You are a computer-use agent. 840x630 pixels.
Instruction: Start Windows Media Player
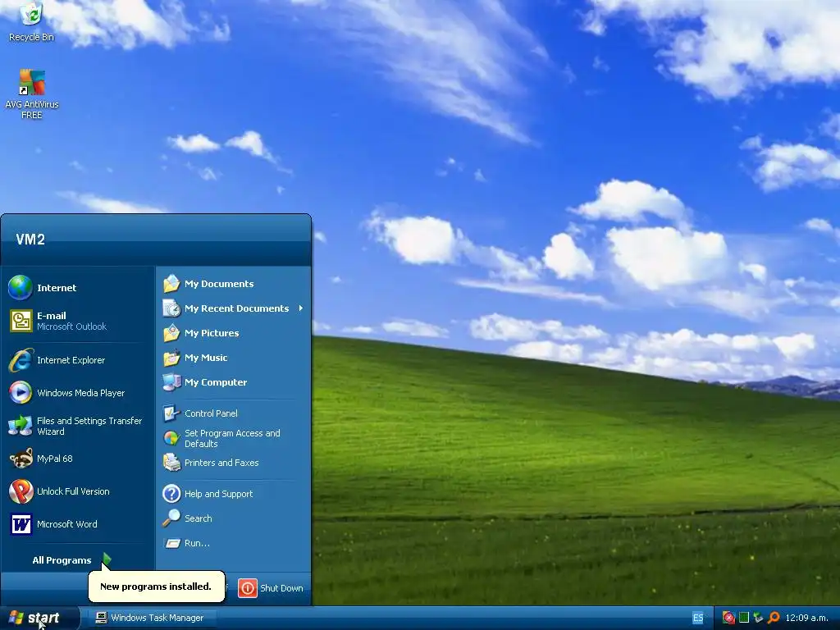[78, 393]
